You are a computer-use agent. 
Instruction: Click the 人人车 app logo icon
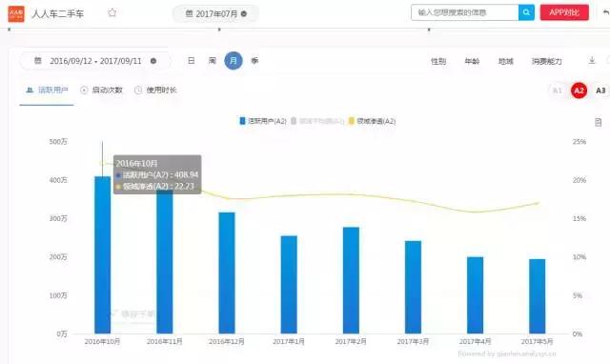click(16, 13)
